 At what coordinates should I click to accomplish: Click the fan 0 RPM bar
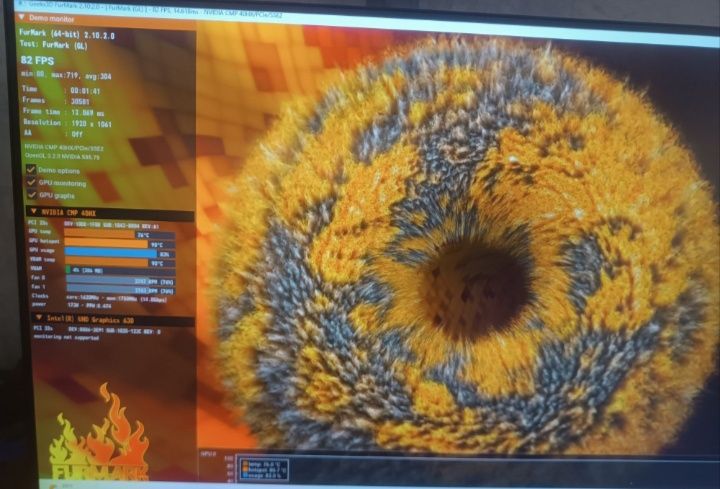point(120,281)
